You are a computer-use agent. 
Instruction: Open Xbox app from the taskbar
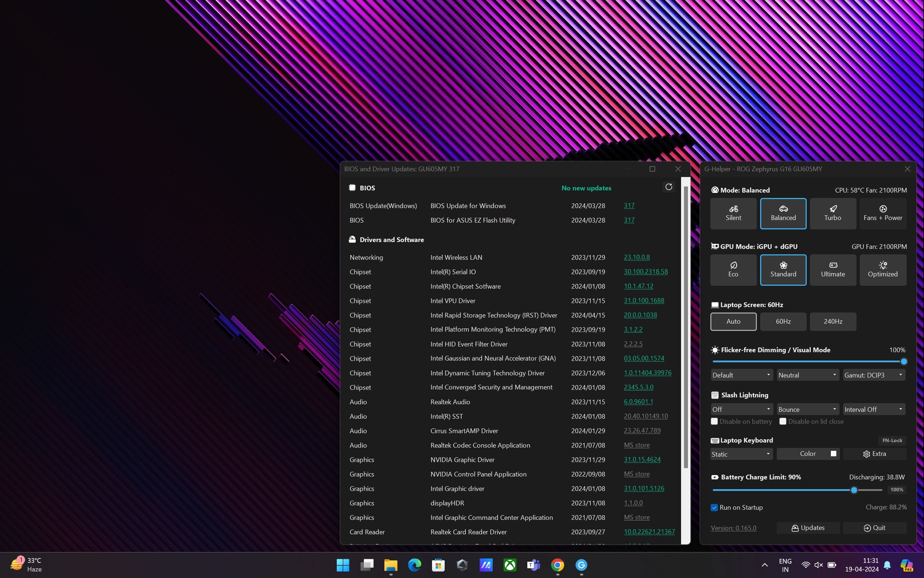(510, 565)
